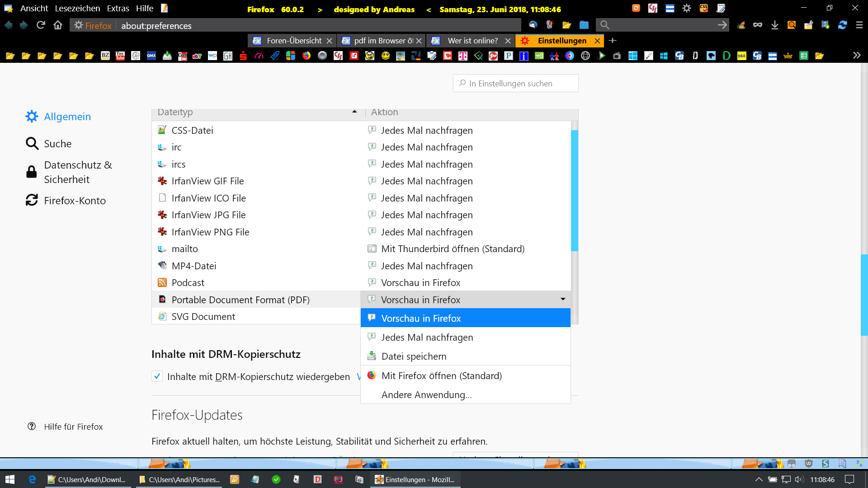This screenshot has width=868, height=488.
Task: Click the file type list scrollbar
Action: coord(575,190)
